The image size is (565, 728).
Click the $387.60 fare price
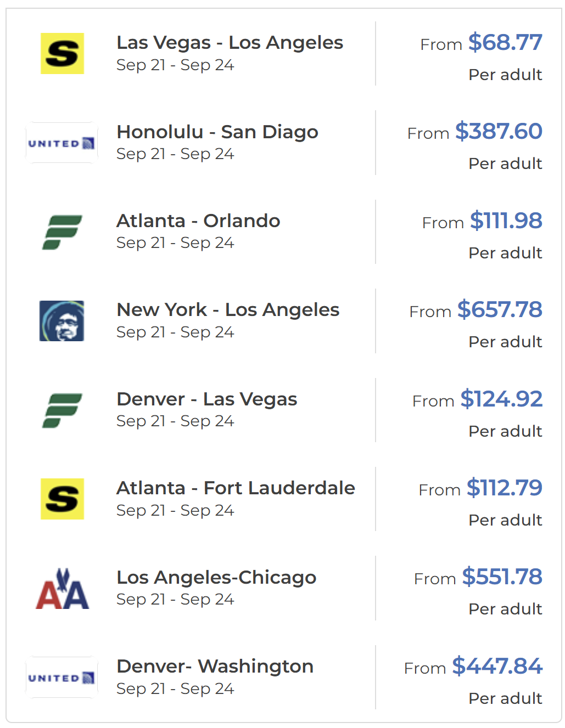(x=499, y=132)
